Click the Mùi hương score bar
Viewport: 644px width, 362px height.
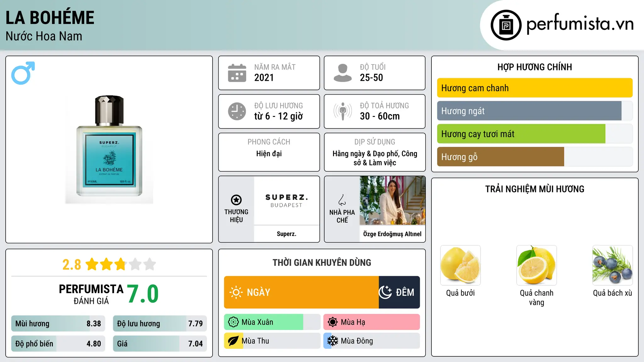58,324
